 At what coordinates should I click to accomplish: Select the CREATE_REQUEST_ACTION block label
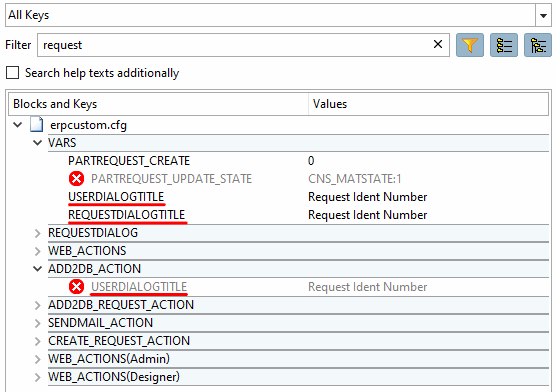click(x=119, y=341)
